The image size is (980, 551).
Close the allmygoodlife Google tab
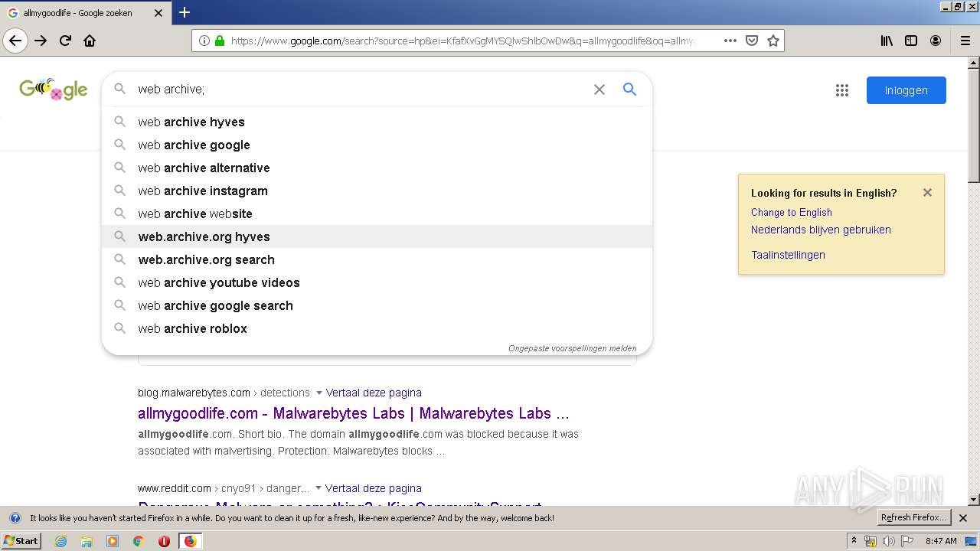coord(158,13)
